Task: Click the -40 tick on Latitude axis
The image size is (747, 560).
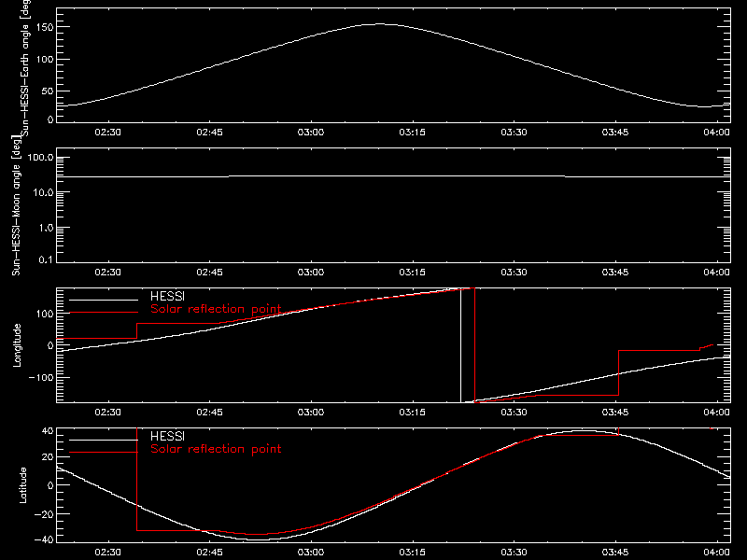Action: (x=43, y=540)
